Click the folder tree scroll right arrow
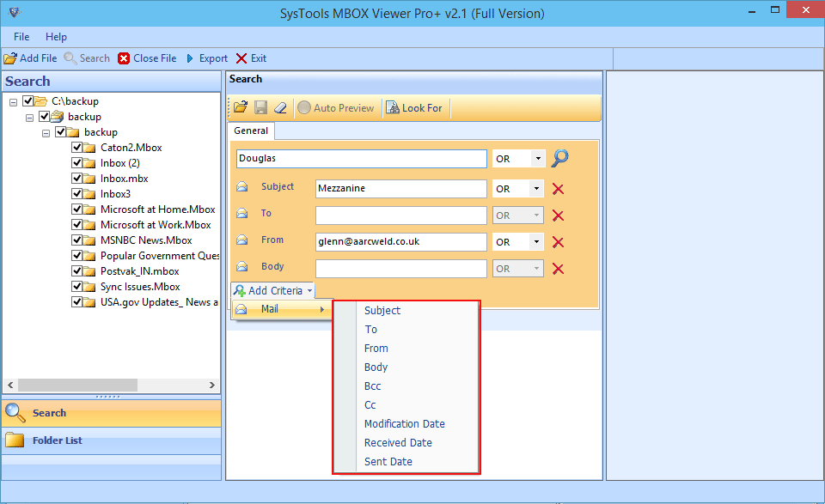Screen dimensions: 825x504 tap(212, 386)
